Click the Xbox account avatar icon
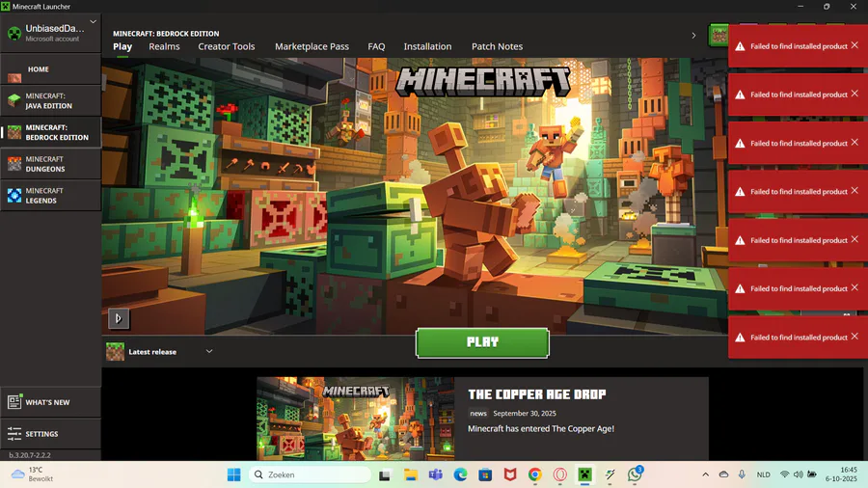 click(x=14, y=33)
